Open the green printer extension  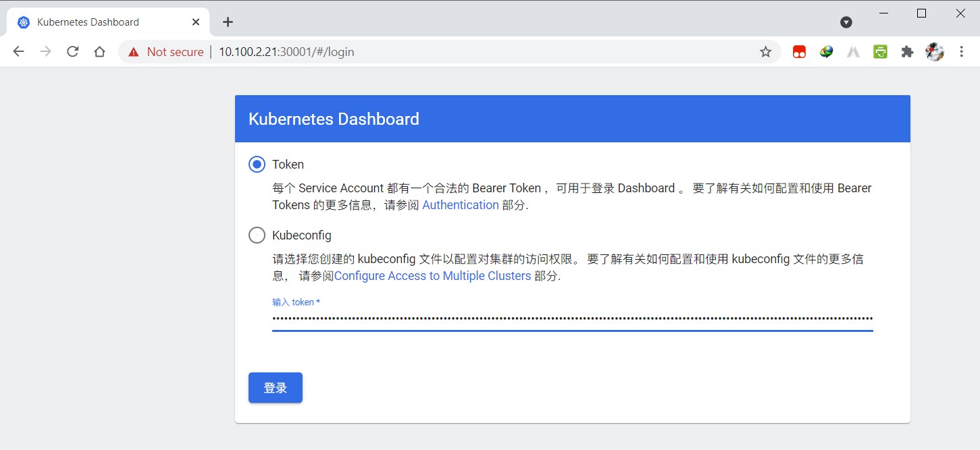[880, 52]
